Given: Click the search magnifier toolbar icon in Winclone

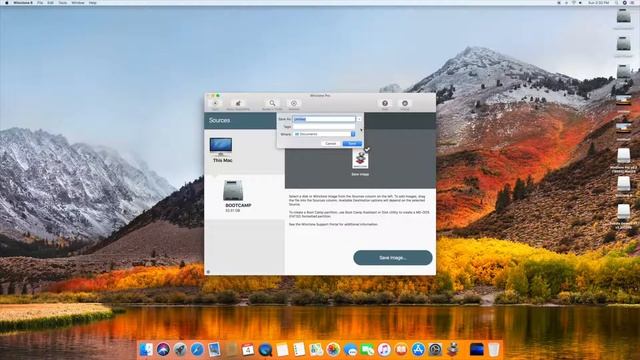Looking at the screenshot, I should click(272, 104).
